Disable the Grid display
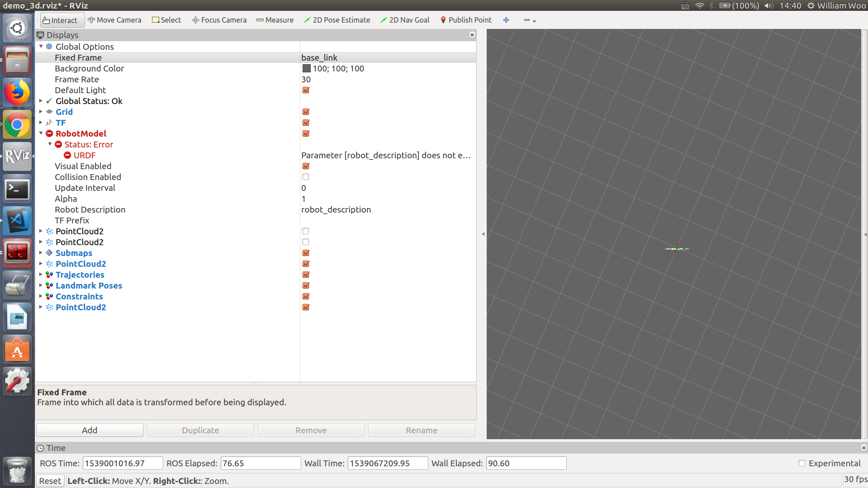 pos(306,112)
